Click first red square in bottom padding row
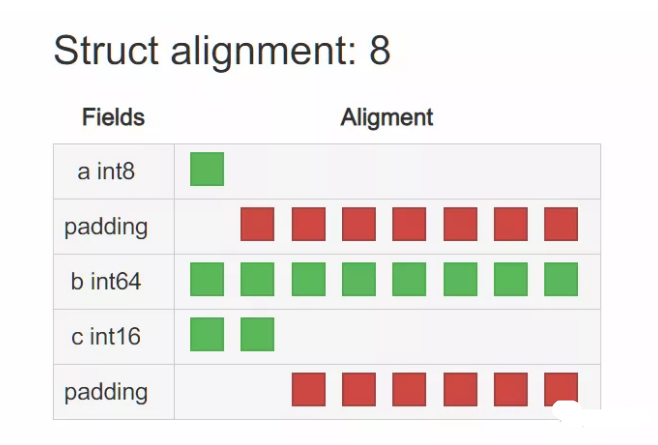Screen dimensions: 658x445 pyautogui.click(x=308, y=389)
